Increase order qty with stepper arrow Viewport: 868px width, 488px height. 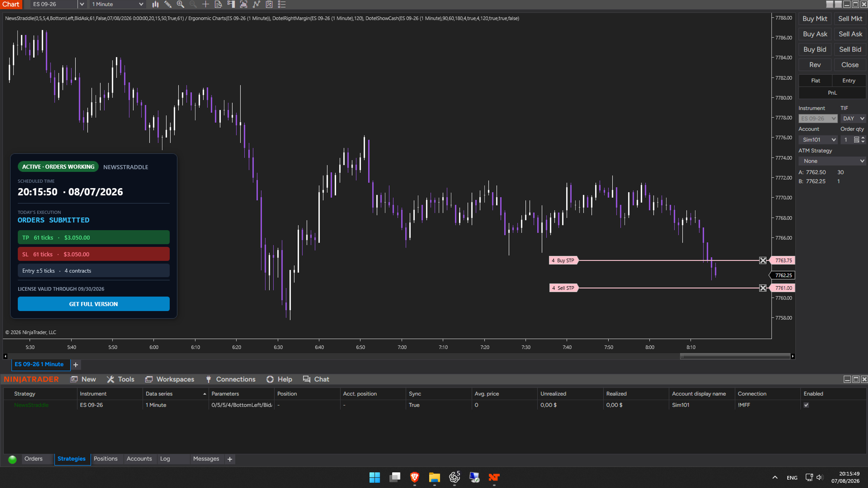[x=863, y=138]
